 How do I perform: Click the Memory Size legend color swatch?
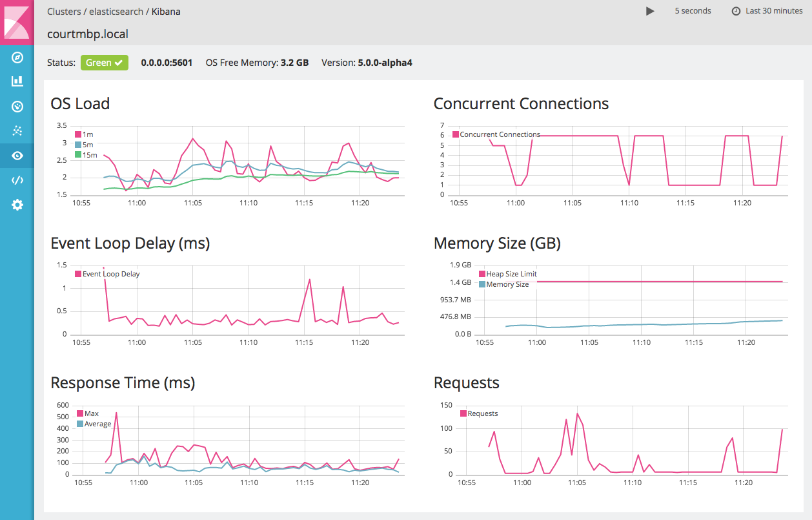coord(482,284)
